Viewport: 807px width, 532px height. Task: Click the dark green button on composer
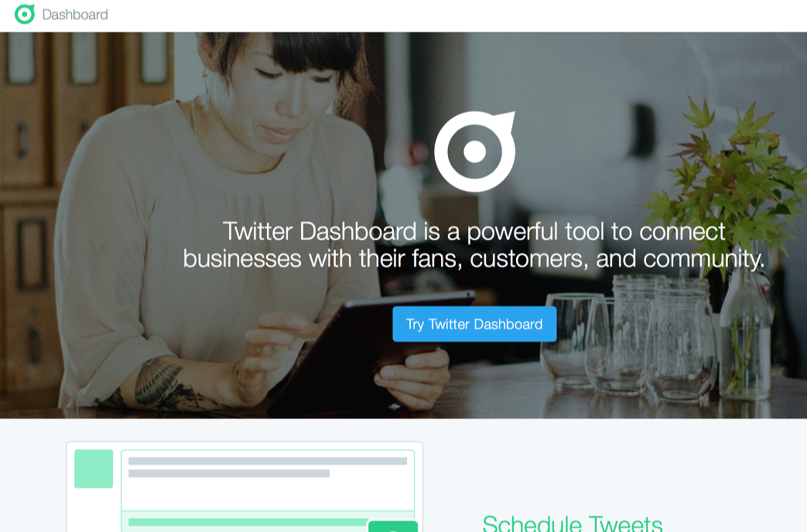[393, 527]
